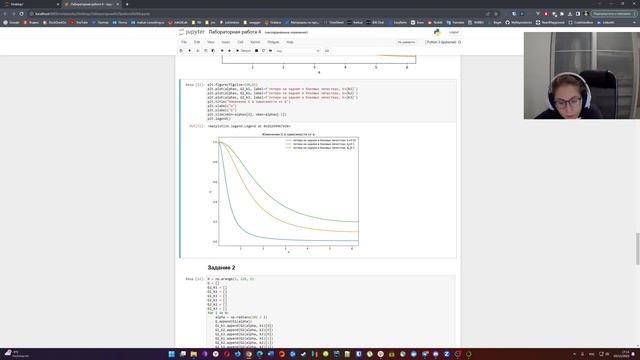Show hidden system tray icons
The width and height of the screenshot is (640, 360).
point(574,354)
